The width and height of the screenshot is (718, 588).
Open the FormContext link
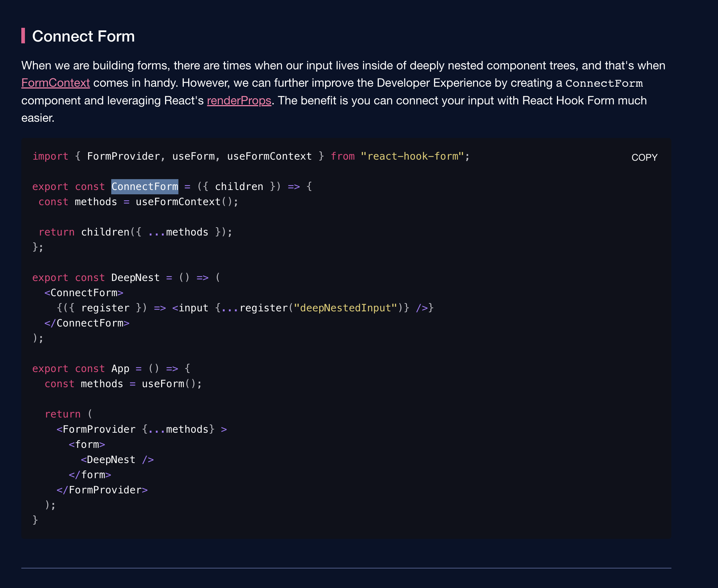click(x=55, y=83)
